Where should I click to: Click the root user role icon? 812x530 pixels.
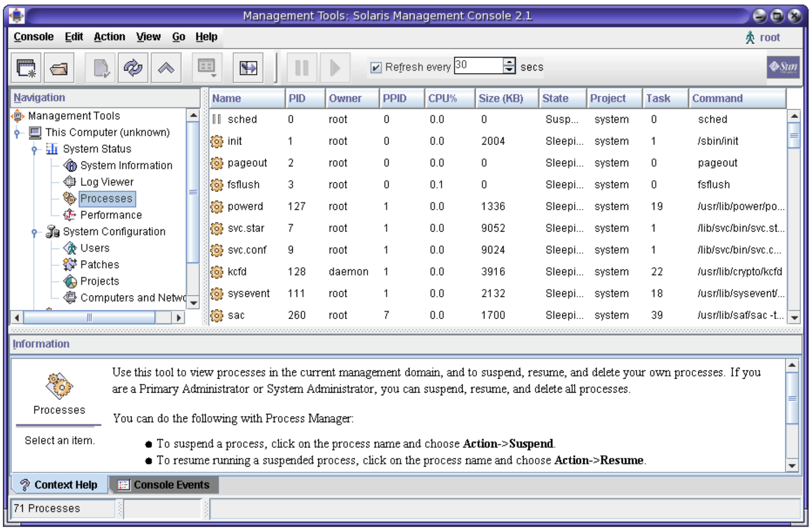click(x=750, y=37)
